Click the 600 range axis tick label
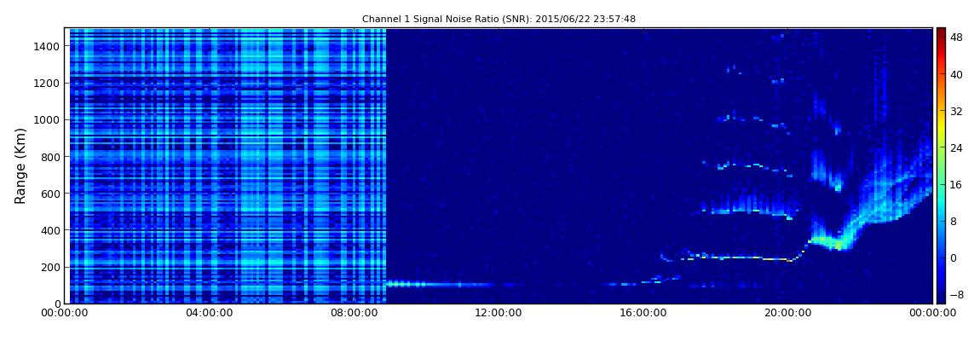The width and height of the screenshot is (980, 347). (x=50, y=194)
